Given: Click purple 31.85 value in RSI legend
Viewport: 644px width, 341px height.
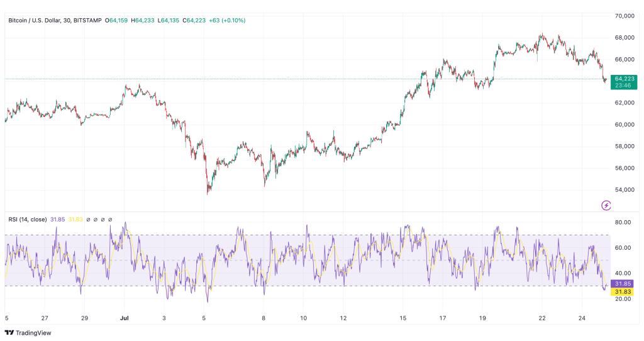Looking at the screenshot, I should pyautogui.click(x=57, y=220).
